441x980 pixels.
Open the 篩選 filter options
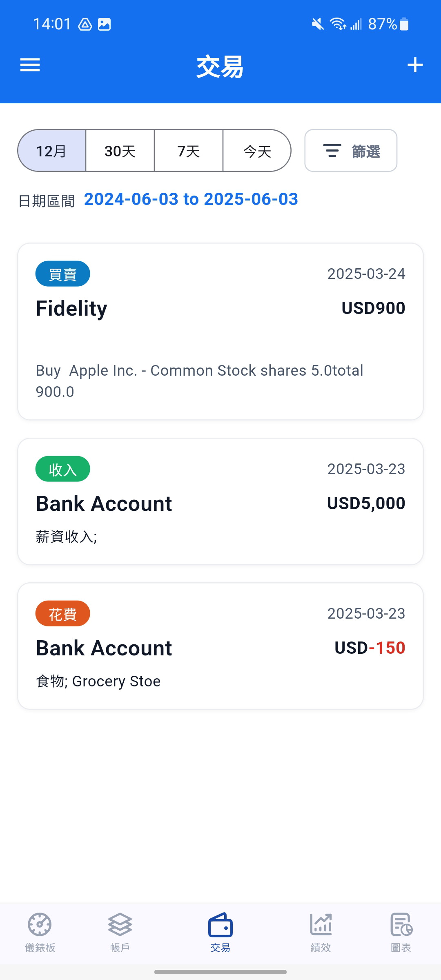(x=351, y=151)
